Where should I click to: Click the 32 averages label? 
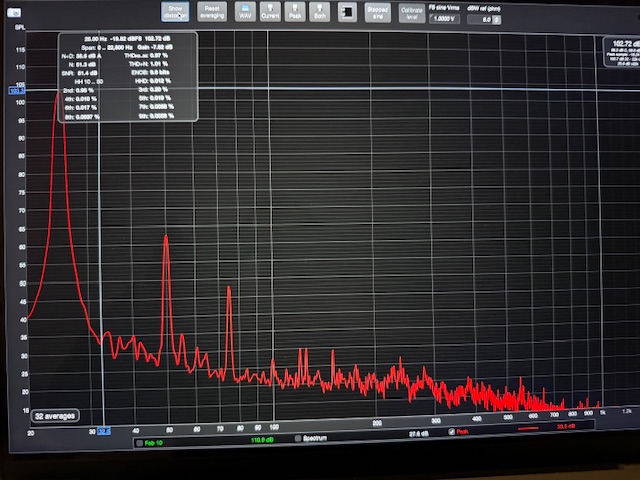click(x=52, y=415)
